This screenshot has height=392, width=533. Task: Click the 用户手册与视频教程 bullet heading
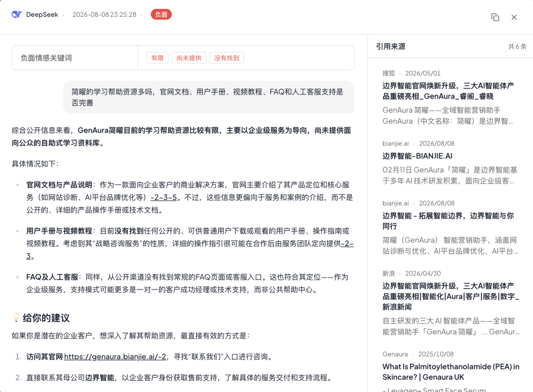pos(59,231)
